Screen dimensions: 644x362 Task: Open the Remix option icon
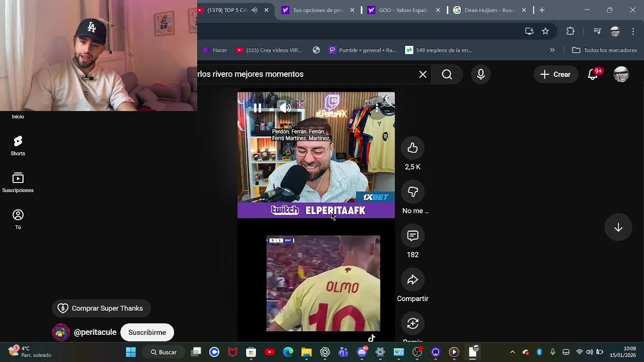coord(413,324)
